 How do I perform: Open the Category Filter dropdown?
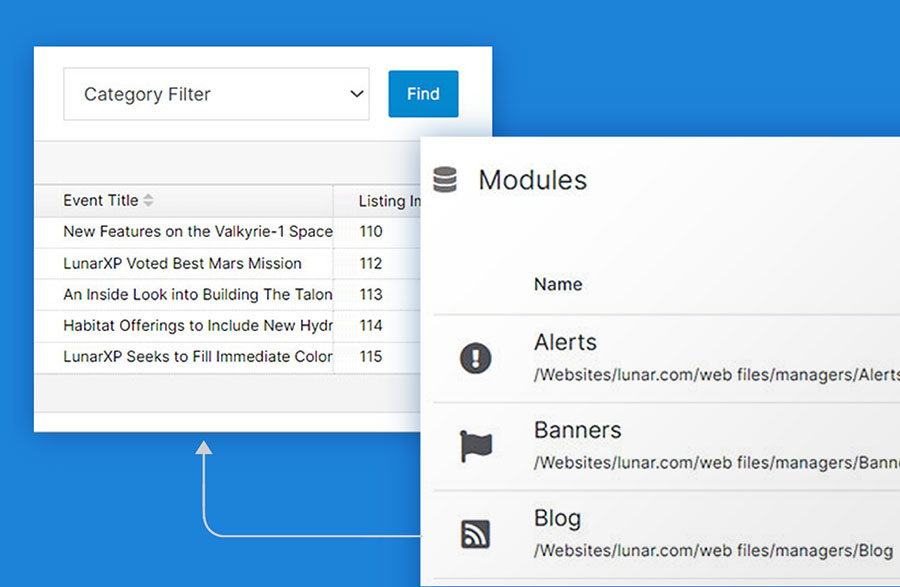tap(215, 94)
